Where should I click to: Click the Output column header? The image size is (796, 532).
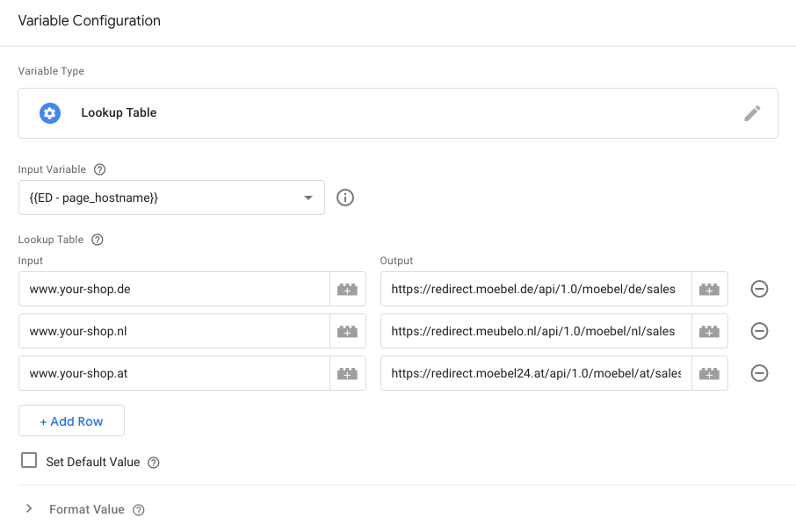pos(396,261)
